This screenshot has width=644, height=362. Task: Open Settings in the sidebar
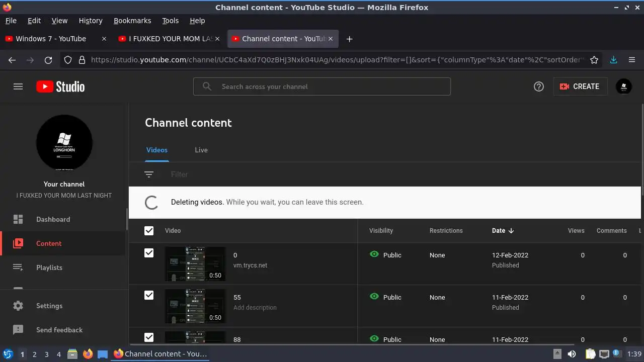63,306
